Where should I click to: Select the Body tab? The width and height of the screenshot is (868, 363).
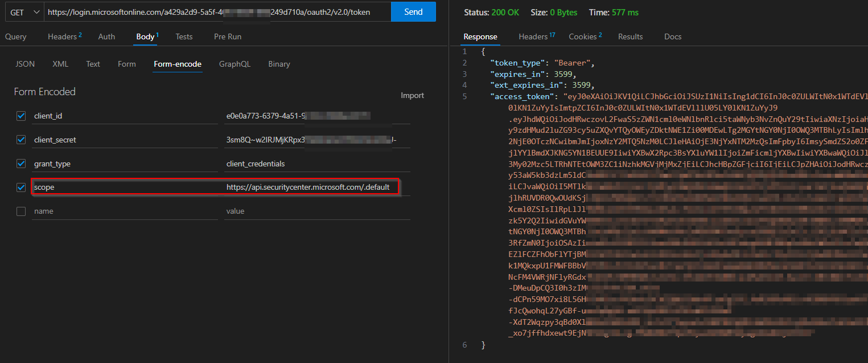(x=147, y=36)
